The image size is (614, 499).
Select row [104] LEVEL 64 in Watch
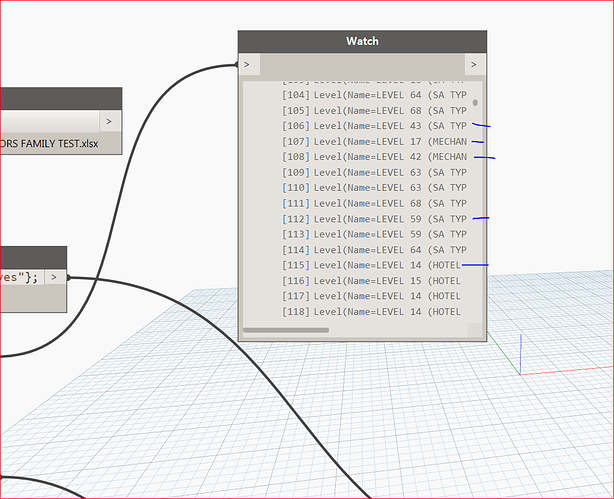(x=374, y=95)
